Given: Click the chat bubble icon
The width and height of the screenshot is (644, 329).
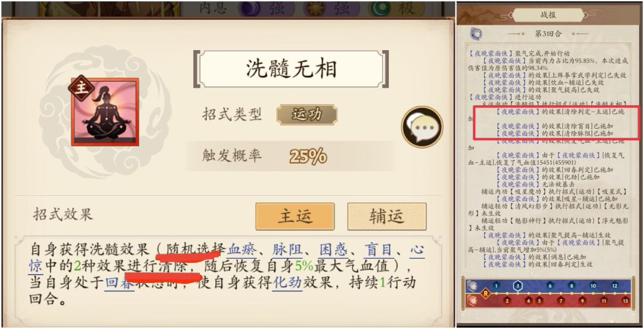Looking at the screenshot, I should coord(422,127).
